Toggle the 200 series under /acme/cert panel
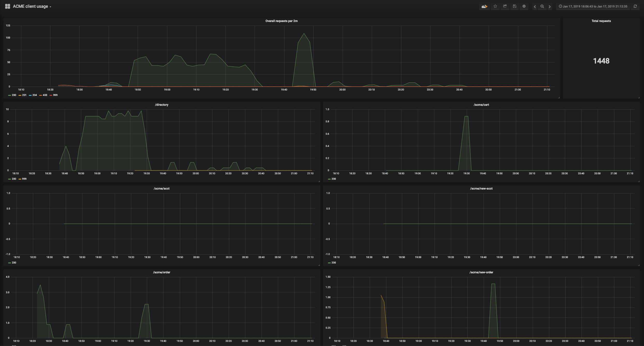The image size is (644, 346). click(334, 179)
